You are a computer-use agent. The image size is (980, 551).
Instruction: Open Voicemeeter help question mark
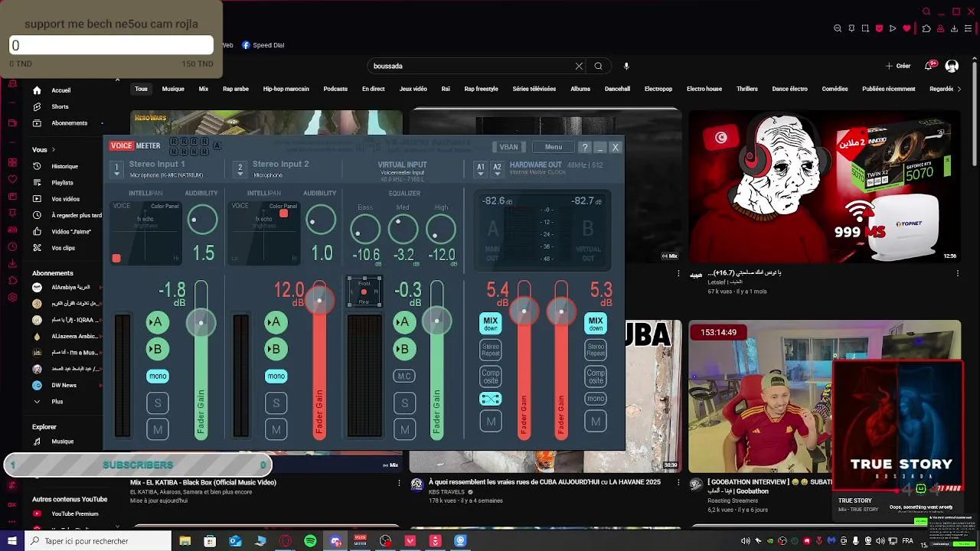click(x=585, y=147)
